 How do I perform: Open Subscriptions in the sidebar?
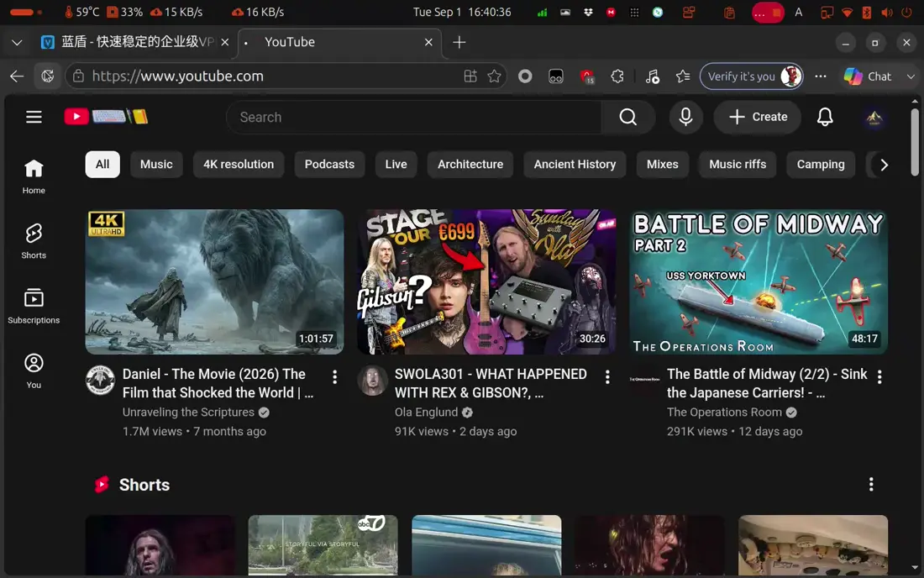[34, 306]
